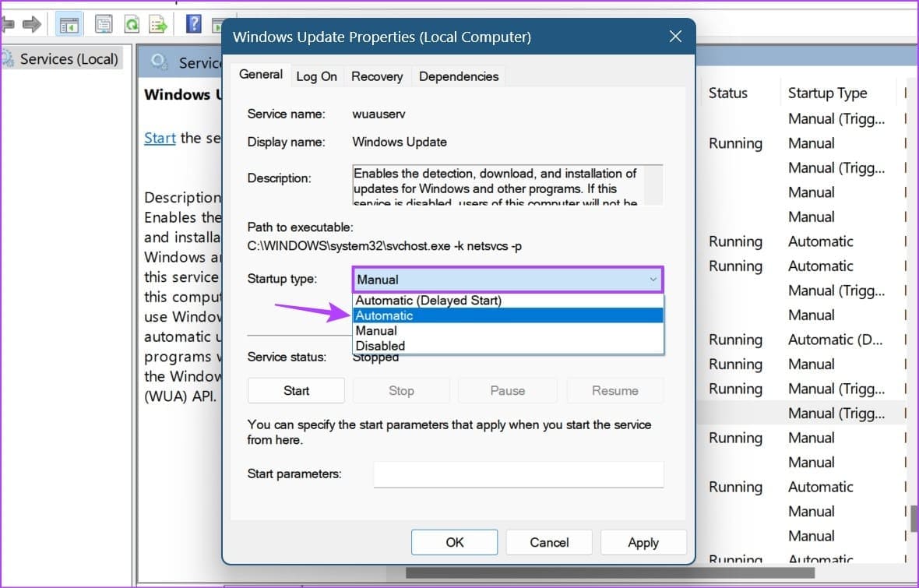
Task: Click the Resume service button
Action: coord(614,390)
